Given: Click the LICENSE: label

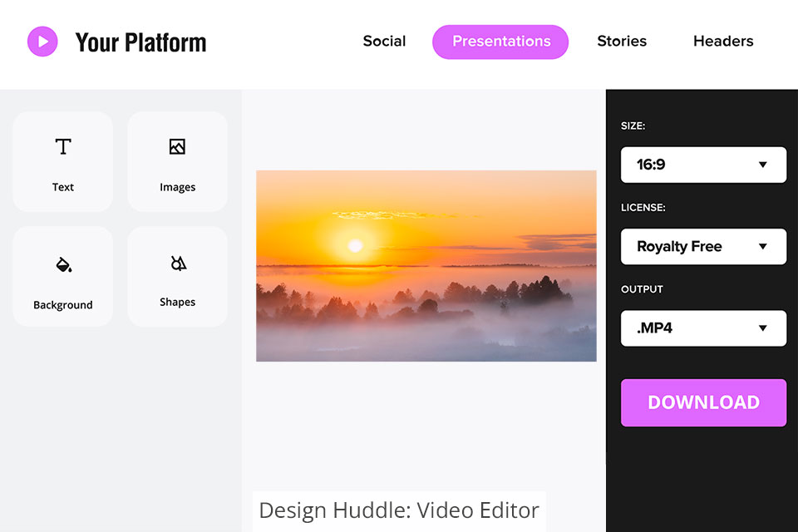Looking at the screenshot, I should pos(643,207).
